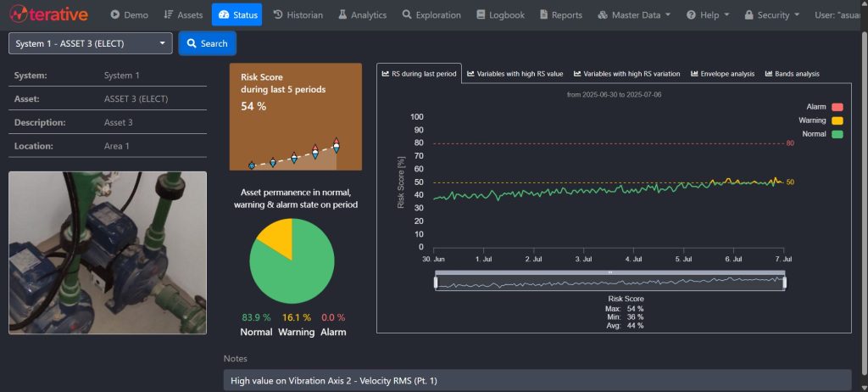Open the System 1 - ASSET 3 selector

click(x=91, y=43)
